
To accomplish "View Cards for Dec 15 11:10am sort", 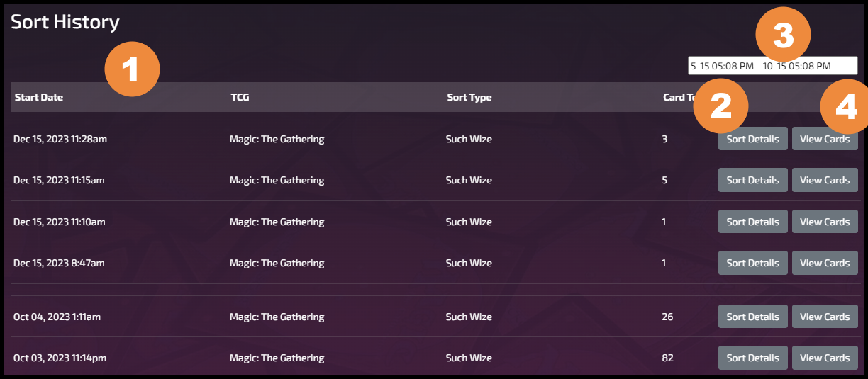I will 825,222.
